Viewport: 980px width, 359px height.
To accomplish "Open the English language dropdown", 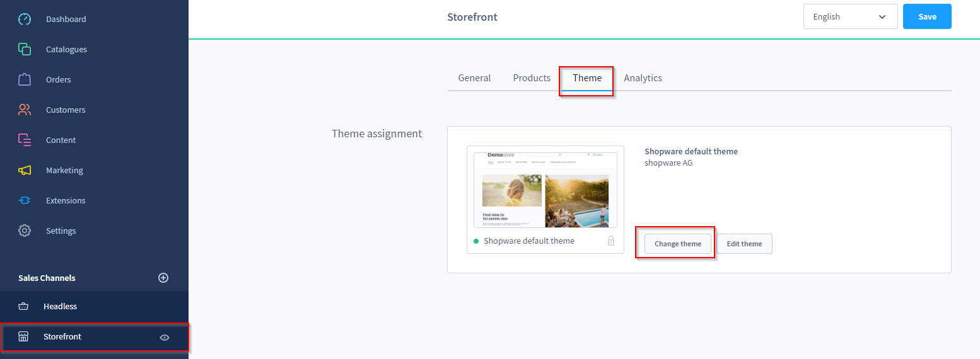I will point(850,17).
